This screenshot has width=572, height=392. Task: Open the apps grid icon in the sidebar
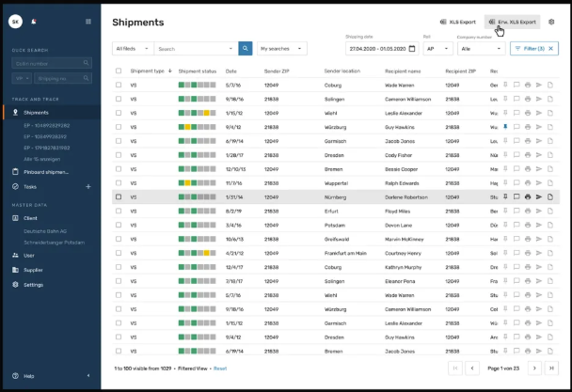pos(88,22)
